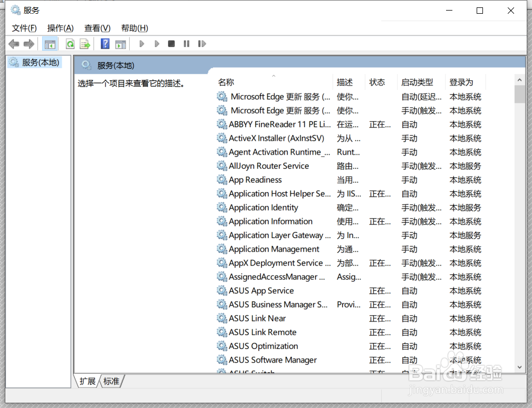The image size is (532, 408).
Task: Click the Export List toolbar icon
Action: click(85, 43)
